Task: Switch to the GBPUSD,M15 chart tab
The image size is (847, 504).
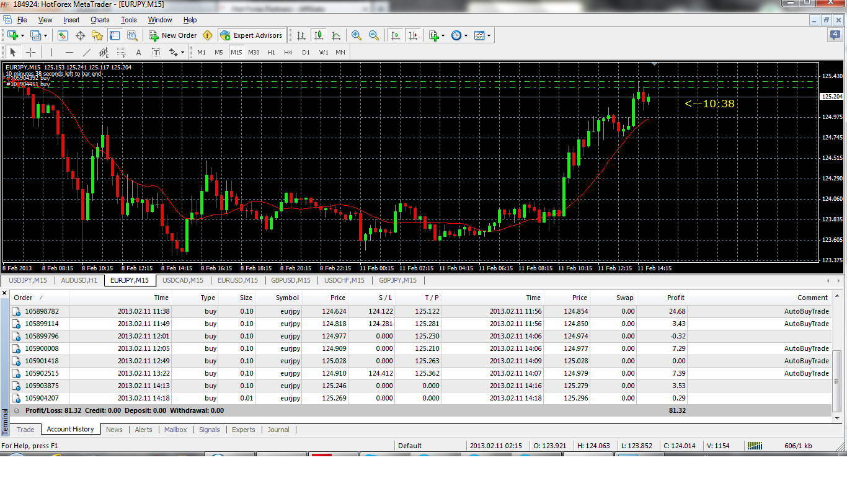Action: [291, 280]
